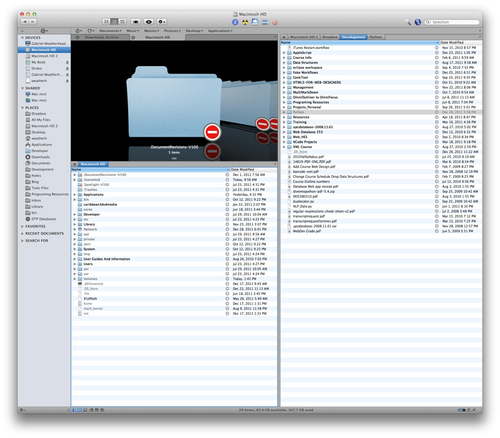
Task: Expand the Developer folder in file list
Action: [x=75, y=214]
